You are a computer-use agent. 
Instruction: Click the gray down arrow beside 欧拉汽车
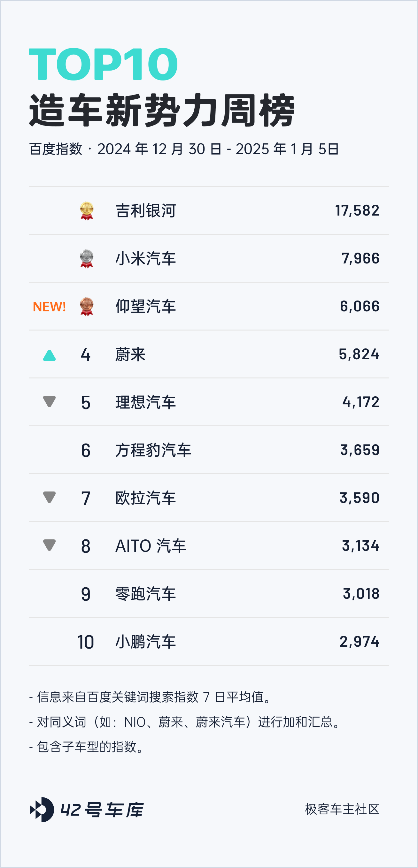50,497
